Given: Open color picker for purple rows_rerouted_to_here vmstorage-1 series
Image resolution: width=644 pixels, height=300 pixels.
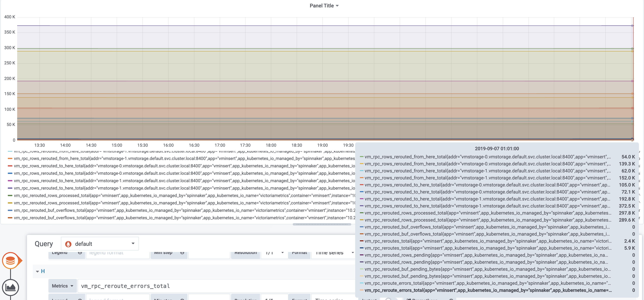Looking at the screenshot, I should coord(10,188).
